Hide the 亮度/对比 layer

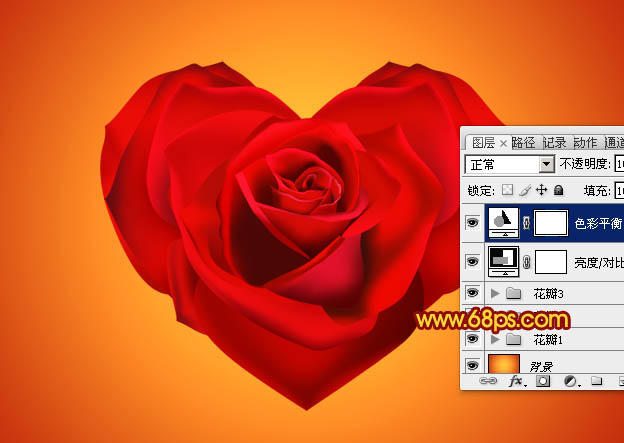(x=472, y=262)
